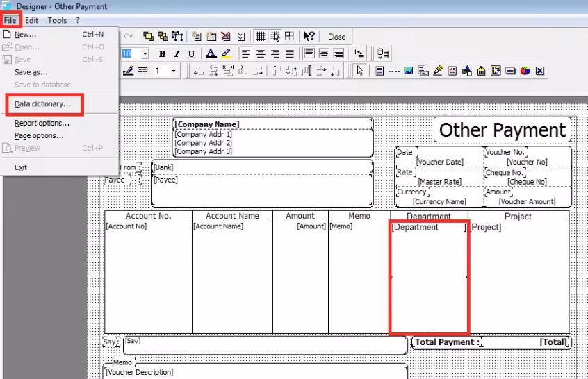Select the Chart pie object tool
Screen dimensions: 588x379
(x=525, y=71)
